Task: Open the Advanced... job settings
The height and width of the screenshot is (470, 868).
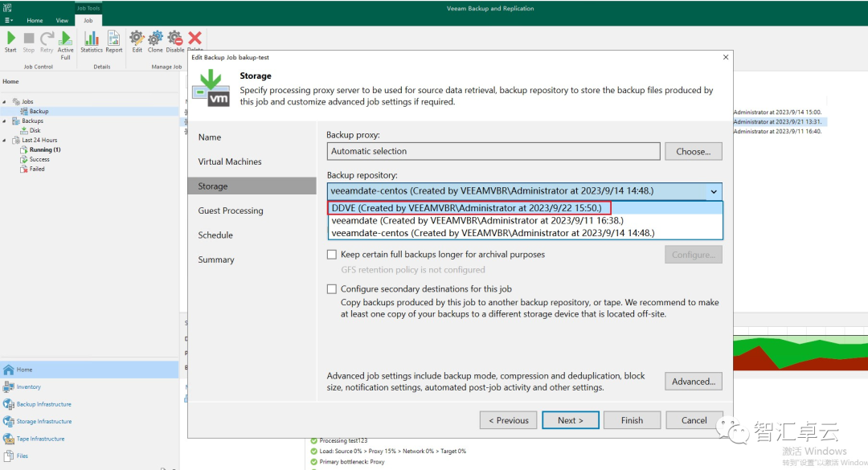Action: click(693, 382)
